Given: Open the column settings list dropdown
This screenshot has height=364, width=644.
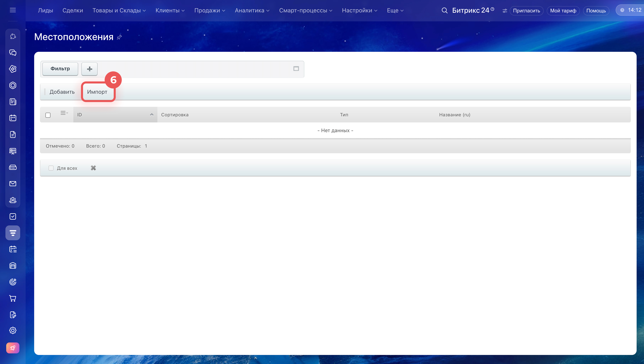Looking at the screenshot, I should point(64,113).
